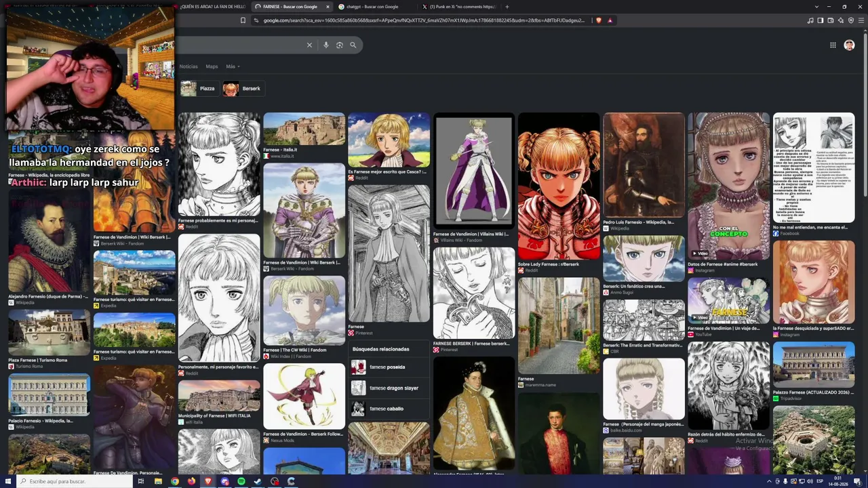Open the Maps search filter
This screenshot has height=488, width=868.
coord(212,66)
